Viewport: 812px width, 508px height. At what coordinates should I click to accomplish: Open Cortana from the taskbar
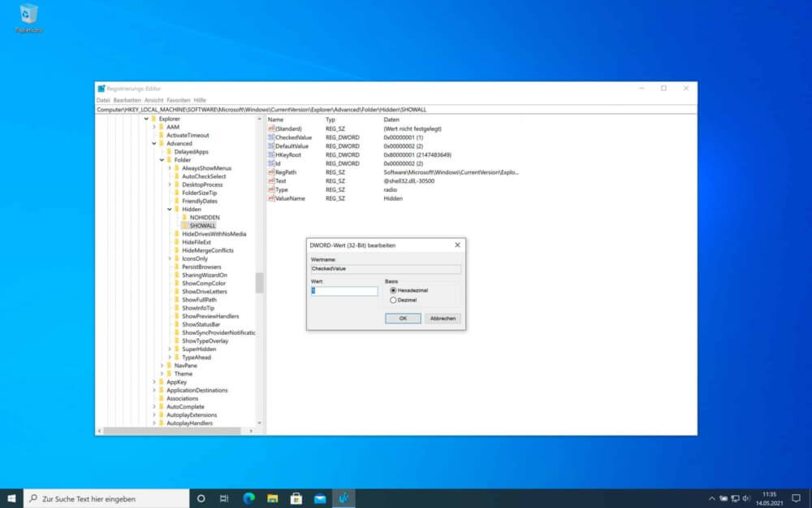(x=201, y=499)
